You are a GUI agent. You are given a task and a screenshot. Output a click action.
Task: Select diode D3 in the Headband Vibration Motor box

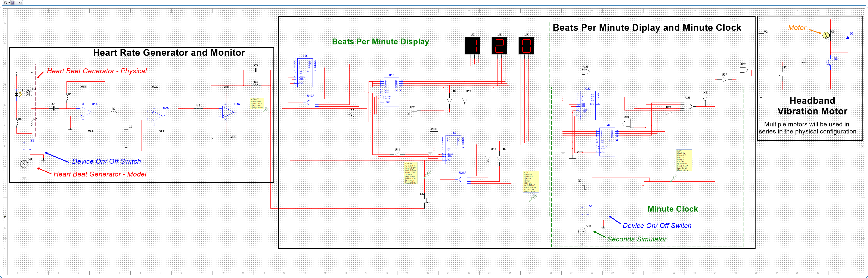click(x=848, y=38)
